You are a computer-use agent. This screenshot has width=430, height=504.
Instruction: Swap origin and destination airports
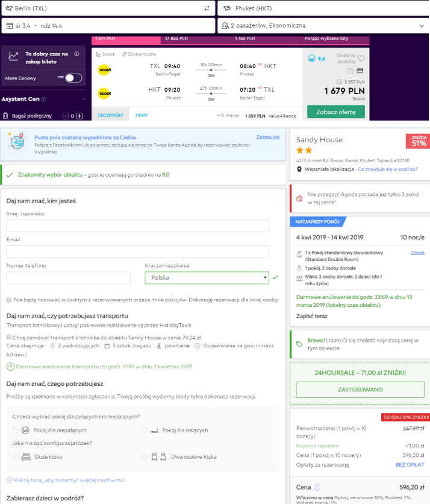pos(207,8)
